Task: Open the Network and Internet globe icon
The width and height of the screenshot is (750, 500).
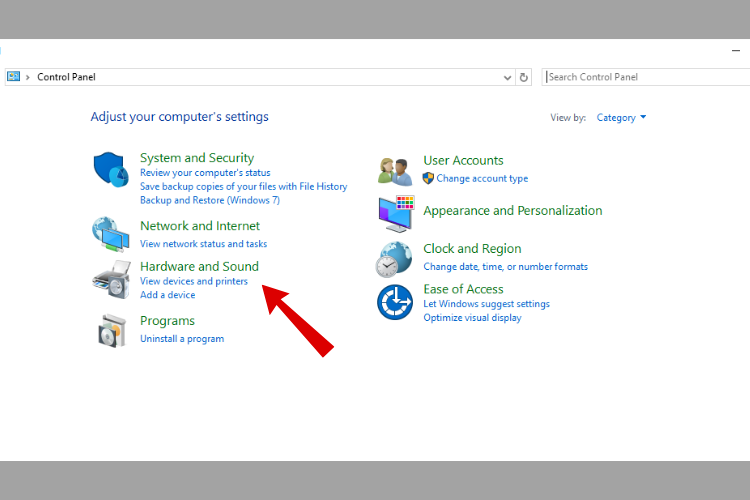Action: (110, 233)
